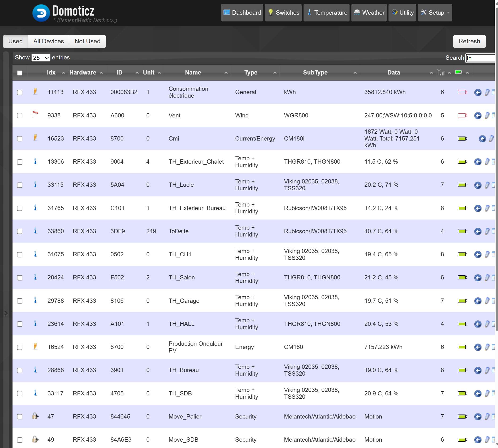498x448 pixels.
Task: Click the motion sensor icon of Move_Palier
Action: click(35, 416)
